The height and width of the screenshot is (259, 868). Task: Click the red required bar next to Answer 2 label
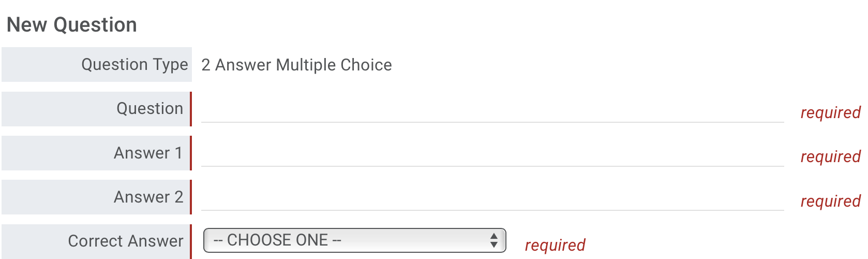pyautogui.click(x=191, y=197)
